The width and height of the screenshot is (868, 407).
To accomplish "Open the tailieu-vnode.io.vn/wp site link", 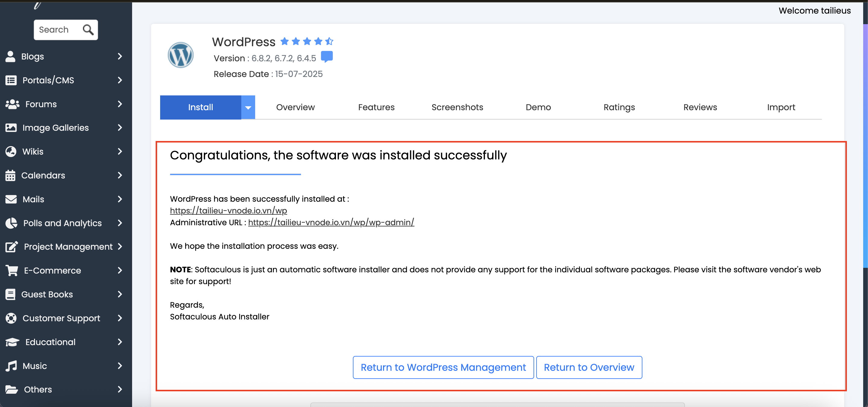I will [228, 211].
